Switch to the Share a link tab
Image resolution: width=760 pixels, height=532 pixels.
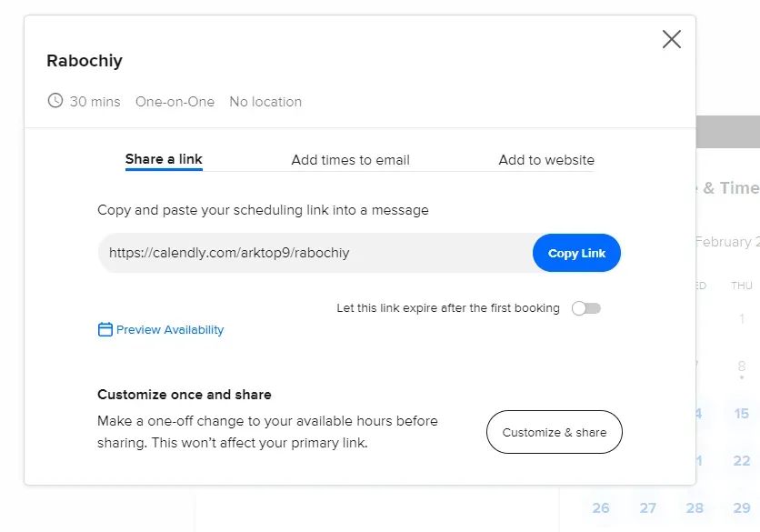click(164, 159)
